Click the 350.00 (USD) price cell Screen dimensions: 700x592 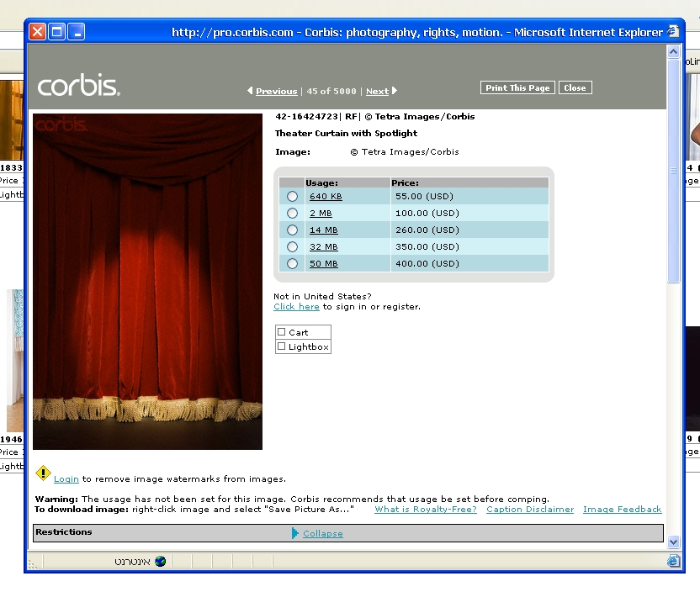click(469, 246)
